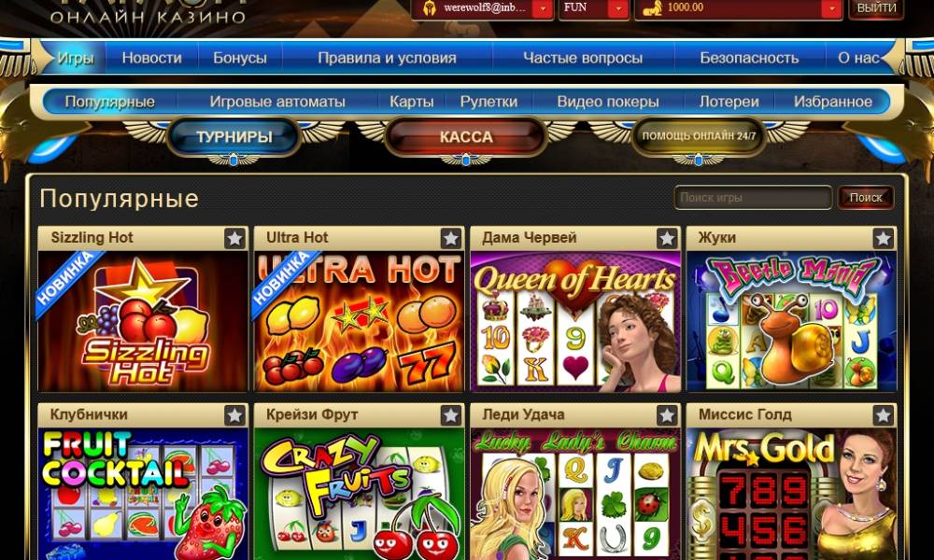Click the helmet user avatar icon
The height and width of the screenshot is (560, 934).
click(x=429, y=8)
